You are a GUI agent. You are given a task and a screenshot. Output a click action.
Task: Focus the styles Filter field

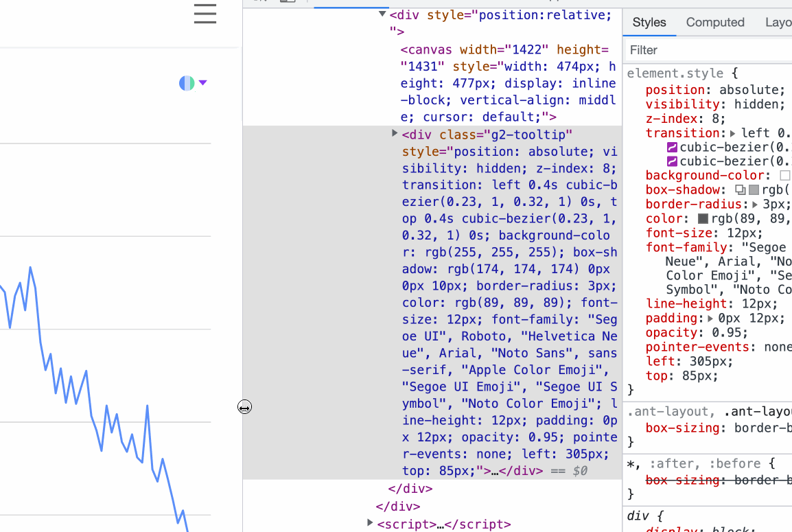click(x=707, y=50)
